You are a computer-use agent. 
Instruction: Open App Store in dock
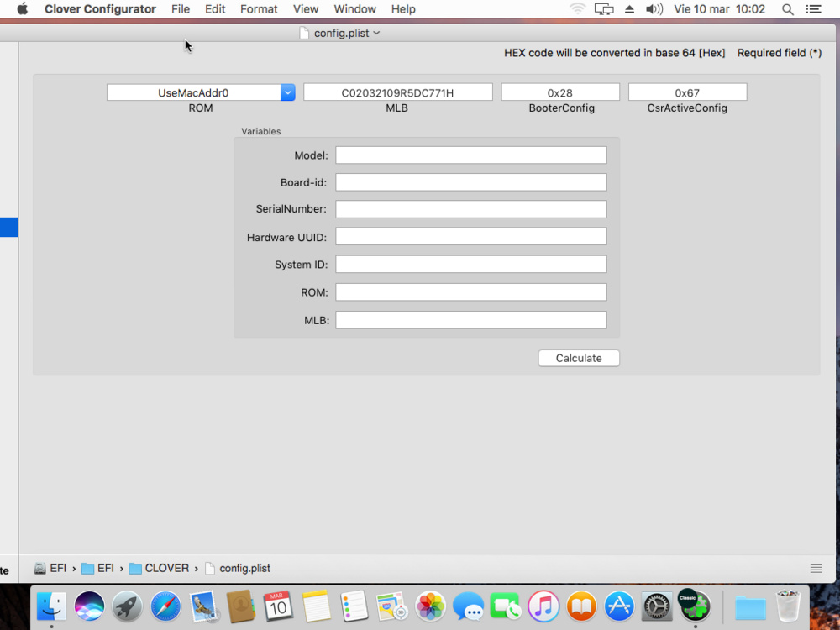[619, 606]
